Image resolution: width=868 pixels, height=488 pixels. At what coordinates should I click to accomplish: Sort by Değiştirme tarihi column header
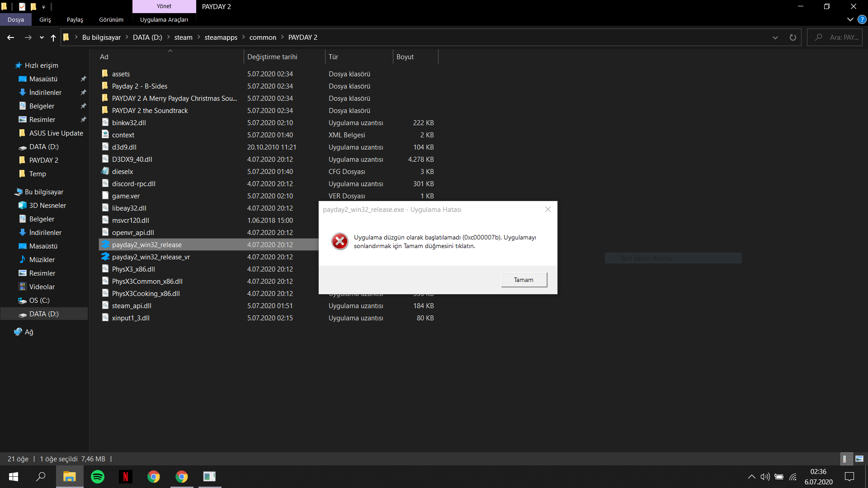(x=284, y=57)
